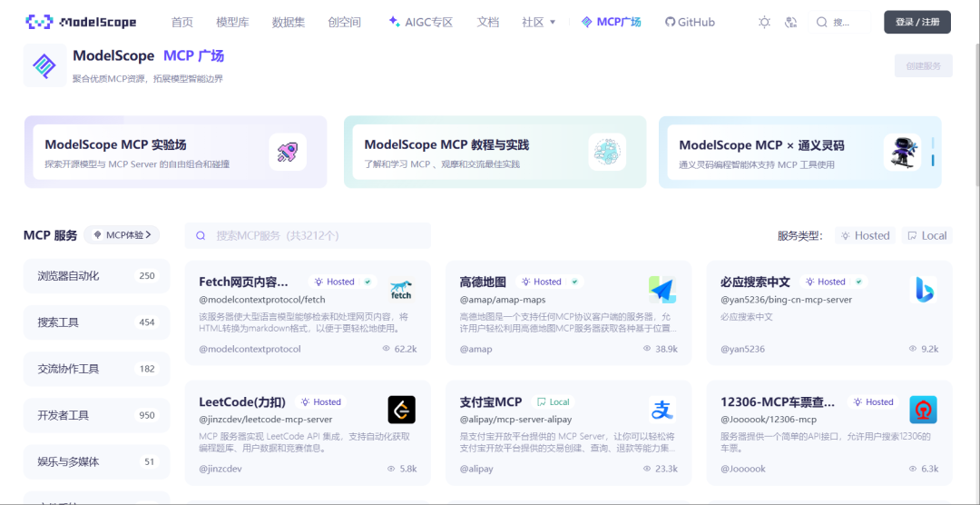Click the AIGC专区 sparkle icon
The image size is (980, 505).
click(394, 21)
